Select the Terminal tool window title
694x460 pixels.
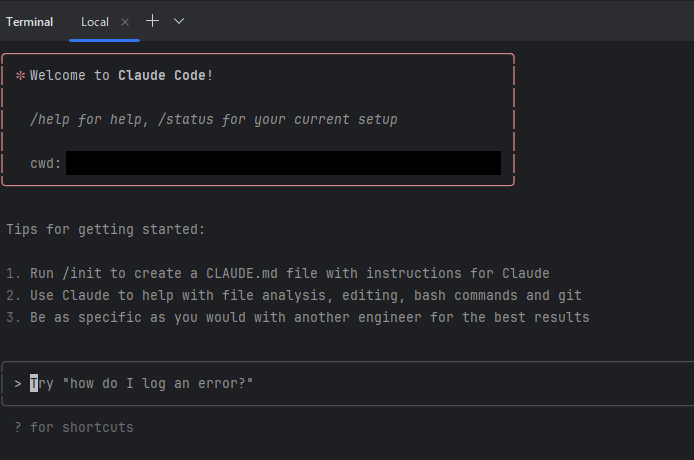29,22
